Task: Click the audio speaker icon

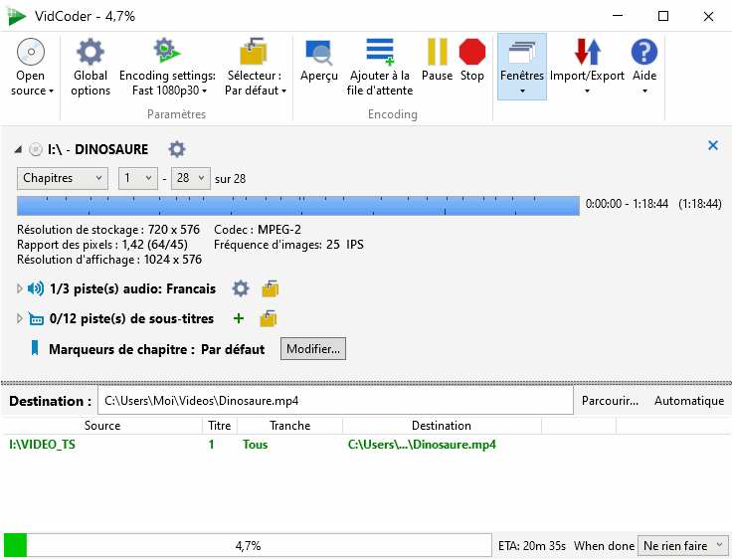Action: point(36,288)
